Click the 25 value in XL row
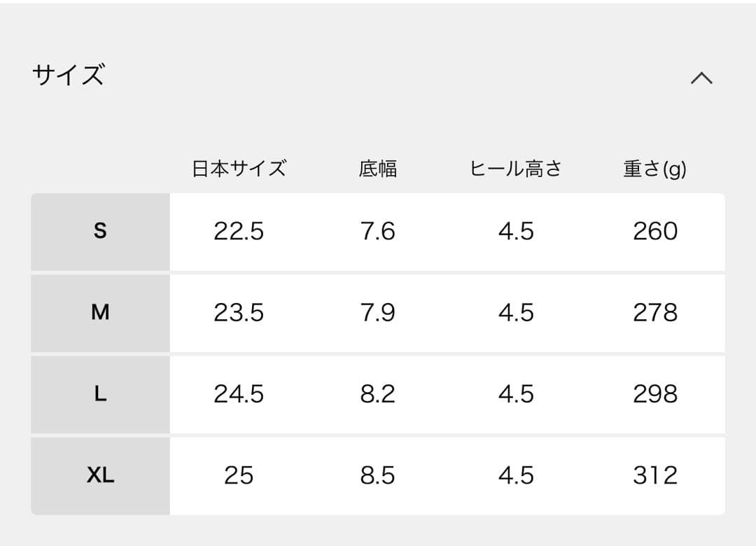This screenshot has width=756, height=546. [239, 475]
